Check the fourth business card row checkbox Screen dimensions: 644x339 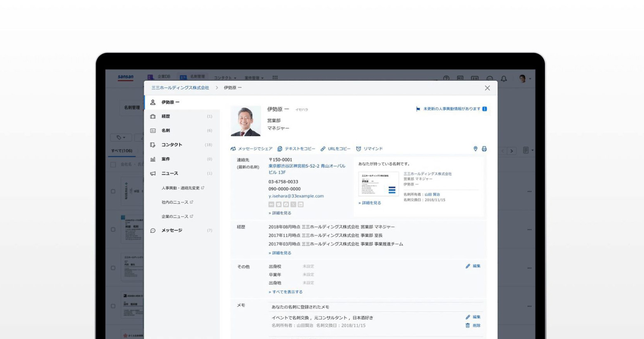coord(113,306)
